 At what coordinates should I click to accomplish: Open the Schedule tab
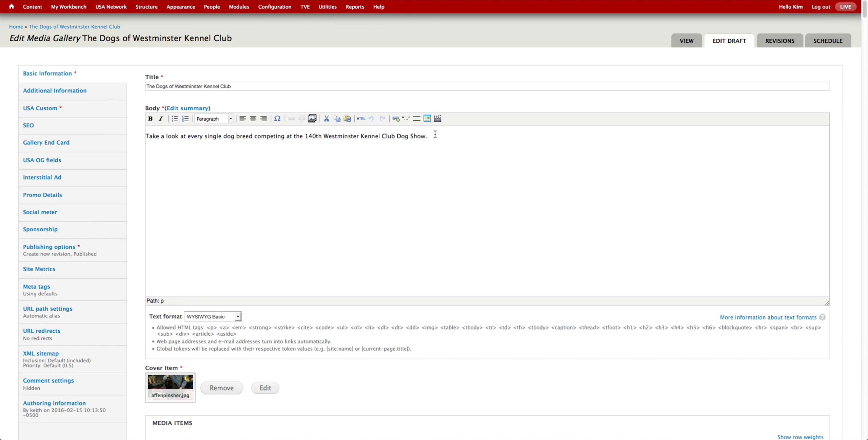tap(828, 41)
